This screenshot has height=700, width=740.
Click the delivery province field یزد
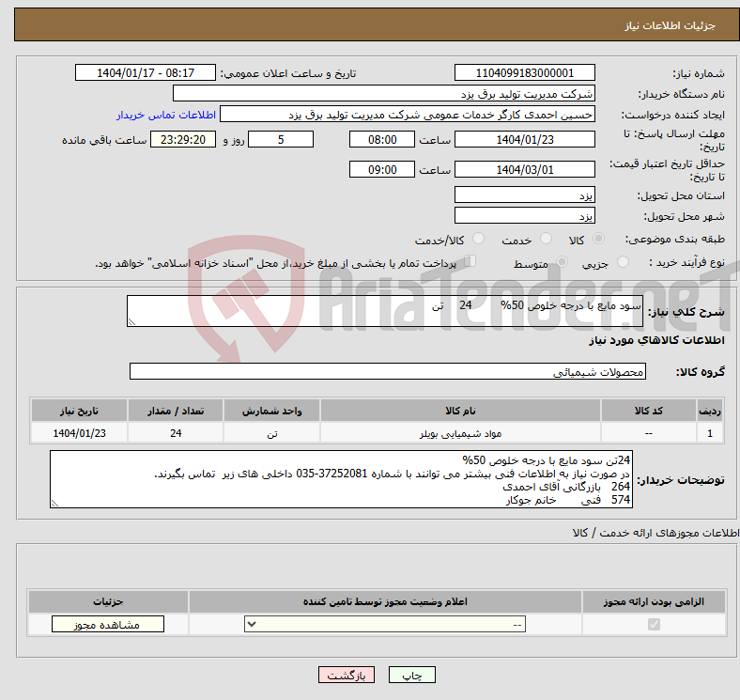(524, 194)
